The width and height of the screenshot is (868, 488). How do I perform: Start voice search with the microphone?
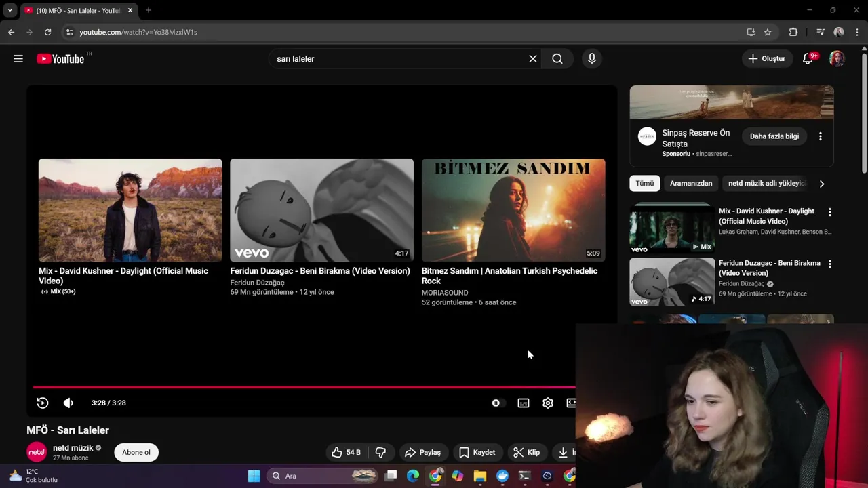click(x=592, y=59)
